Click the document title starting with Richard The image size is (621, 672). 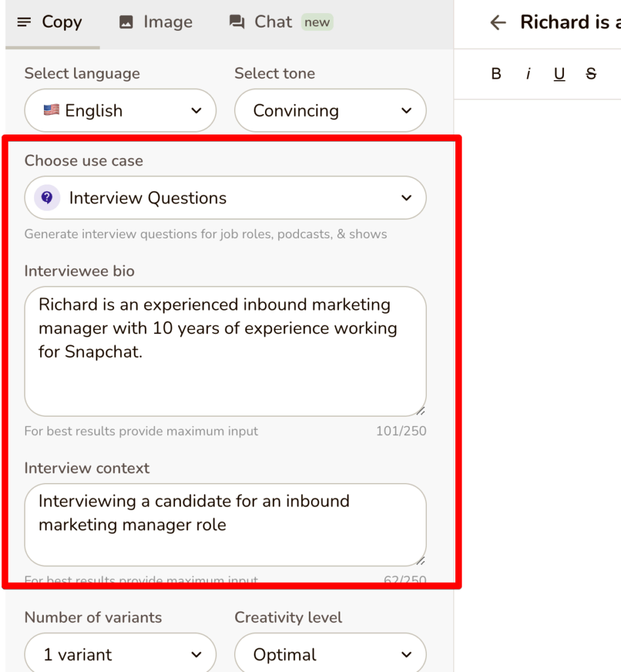569,23
